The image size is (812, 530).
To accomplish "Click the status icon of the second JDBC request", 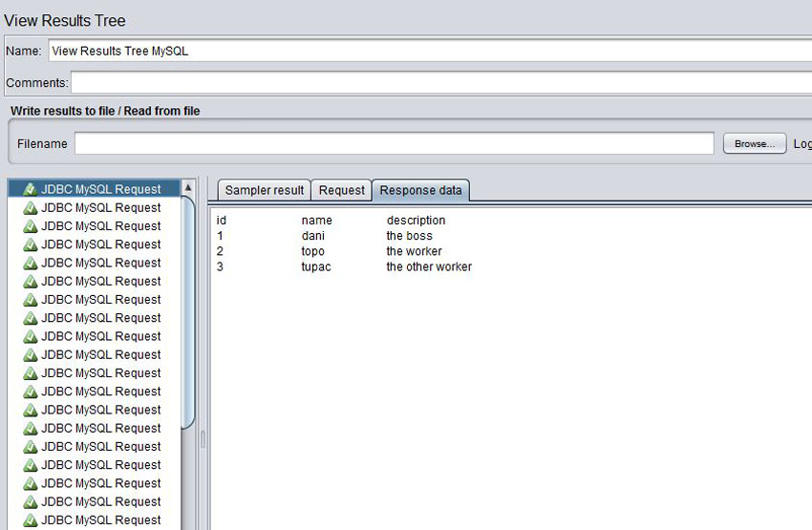I will click(x=30, y=207).
